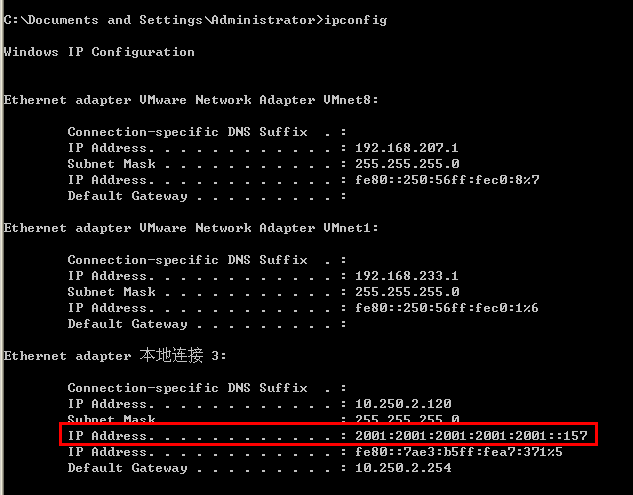The image size is (633, 495).
Task: Select the VMnet8 adapter heading line
Action: point(191,100)
